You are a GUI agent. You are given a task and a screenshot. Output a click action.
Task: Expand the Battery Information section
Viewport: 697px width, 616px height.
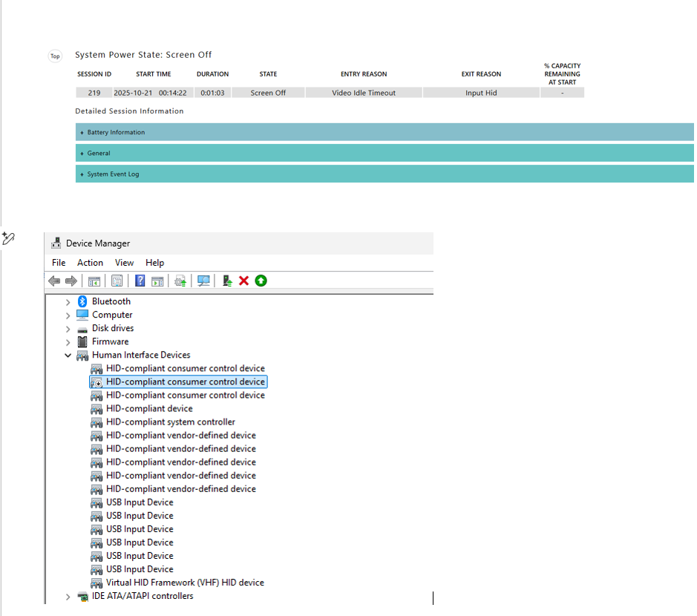[385, 132]
